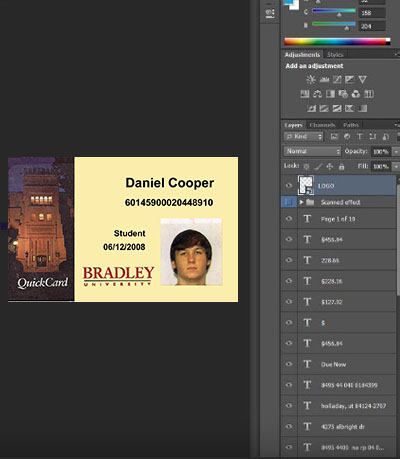Filter layers by smart objects
Viewport: 400px width, 459px height.
point(385,136)
